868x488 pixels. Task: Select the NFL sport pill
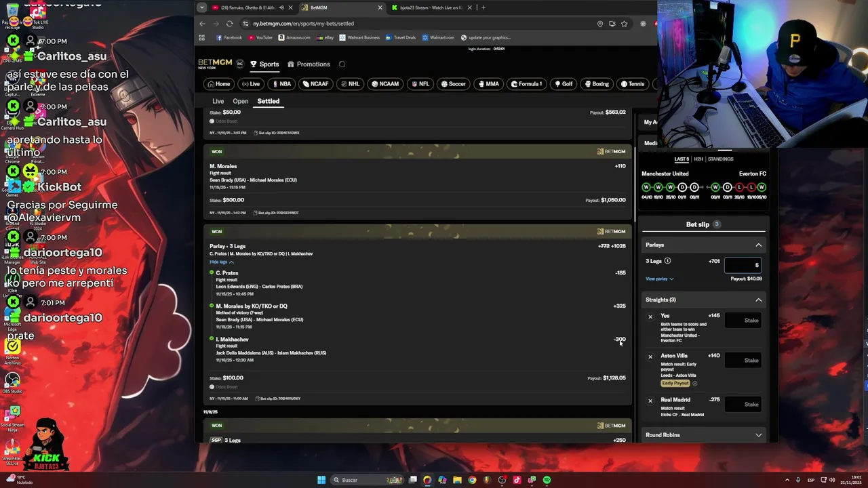coord(420,84)
